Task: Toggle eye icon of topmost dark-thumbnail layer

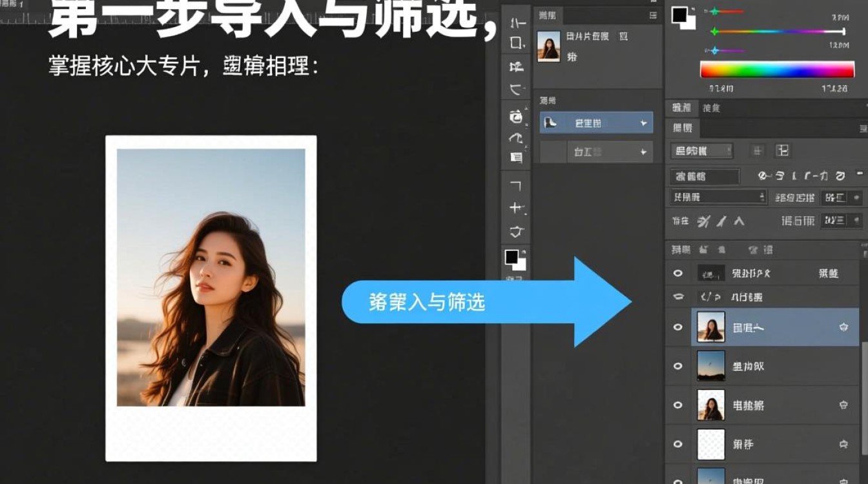Action: (x=677, y=274)
